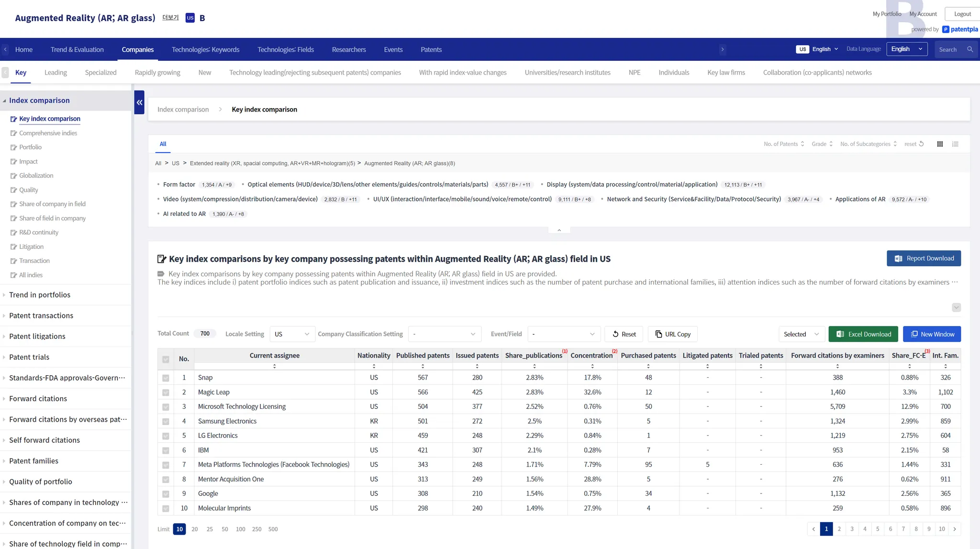Click the URL Copy button
This screenshot has width=980, height=549.
pos(672,334)
